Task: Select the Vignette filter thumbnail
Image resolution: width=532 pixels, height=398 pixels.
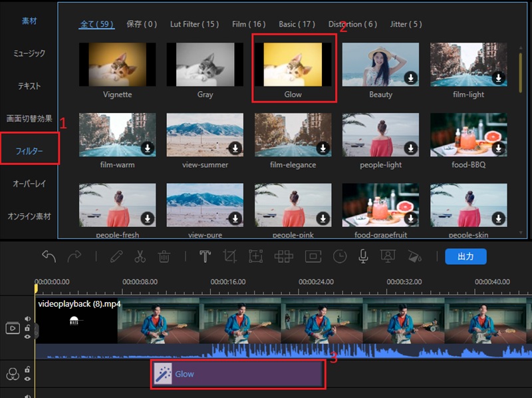Action: pyautogui.click(x=118, y=65)
